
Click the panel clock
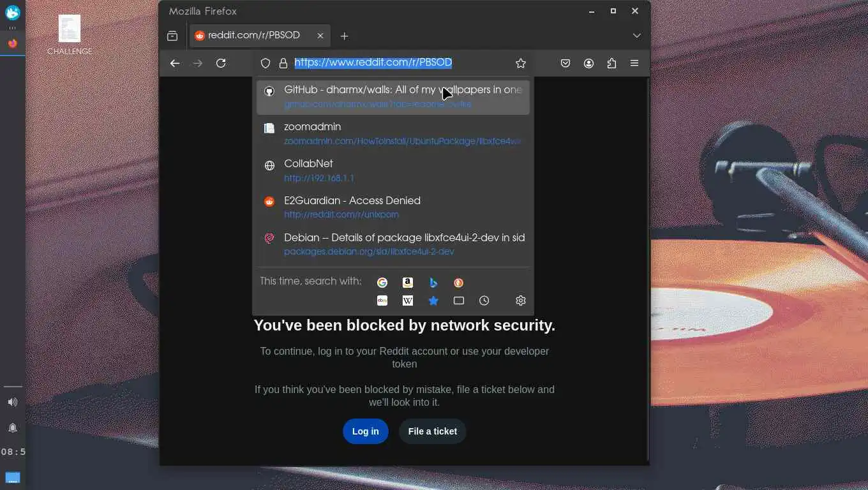tap(13, 452)
